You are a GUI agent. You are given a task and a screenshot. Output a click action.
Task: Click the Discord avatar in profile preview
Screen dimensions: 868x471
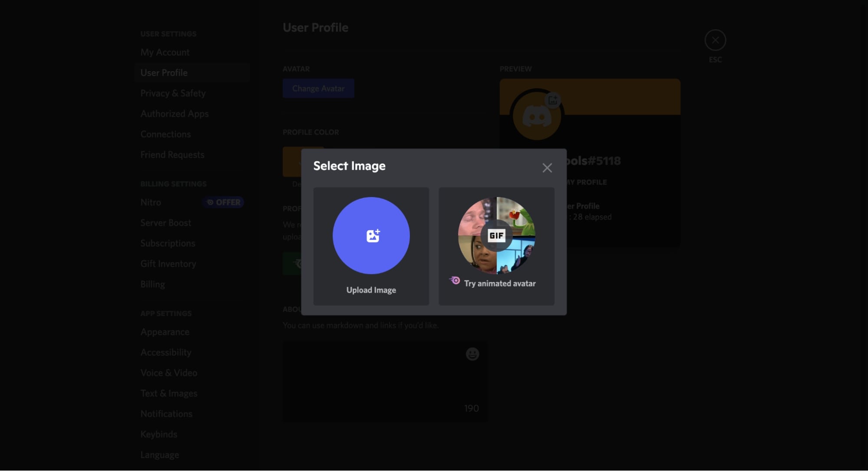[537, 116]
